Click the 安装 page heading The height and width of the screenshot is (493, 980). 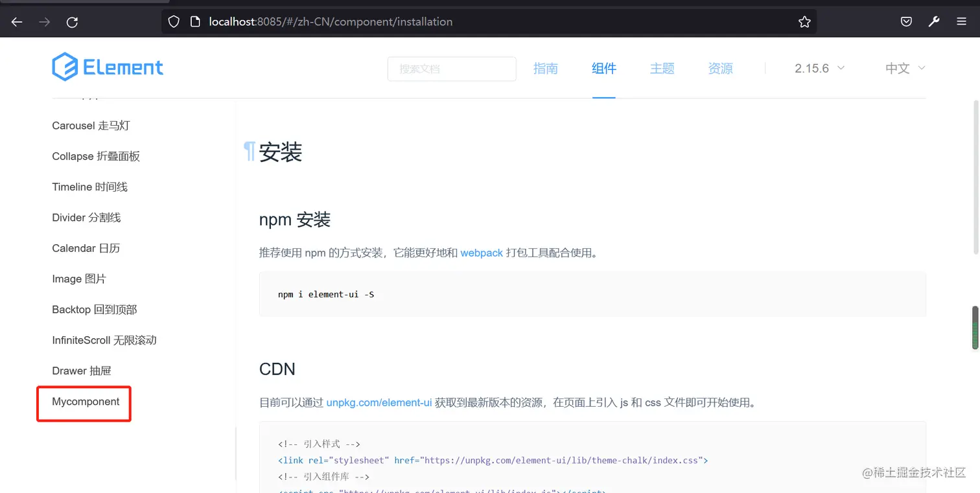pos(281,152)
